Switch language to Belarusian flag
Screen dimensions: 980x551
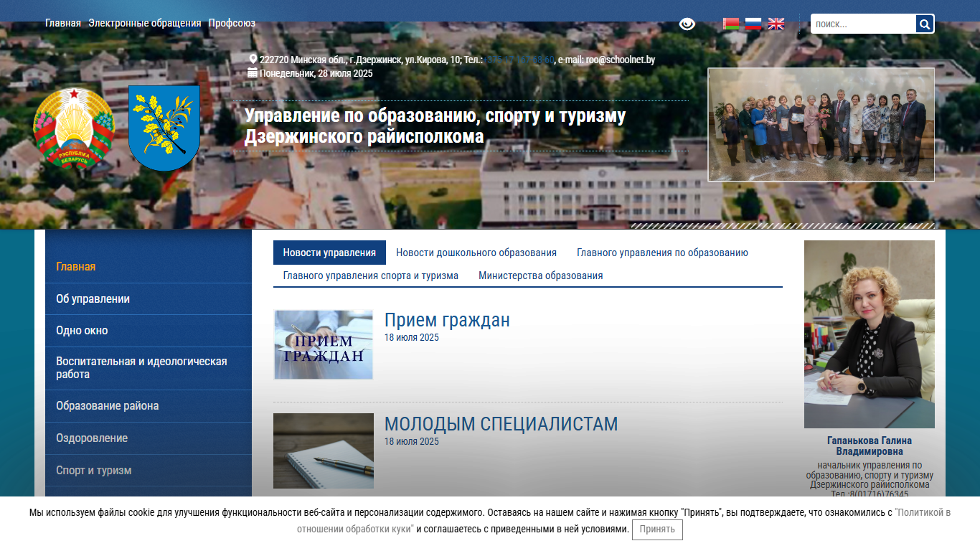(731, 24)
